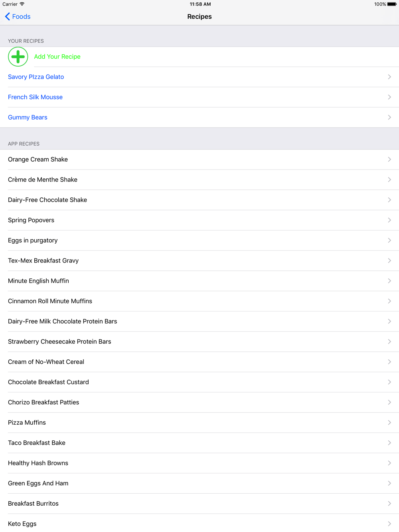Click the arrow next to Orange Cream Shake
The image size is (399, 532).
pyautogui.click(x=389, y=160)
